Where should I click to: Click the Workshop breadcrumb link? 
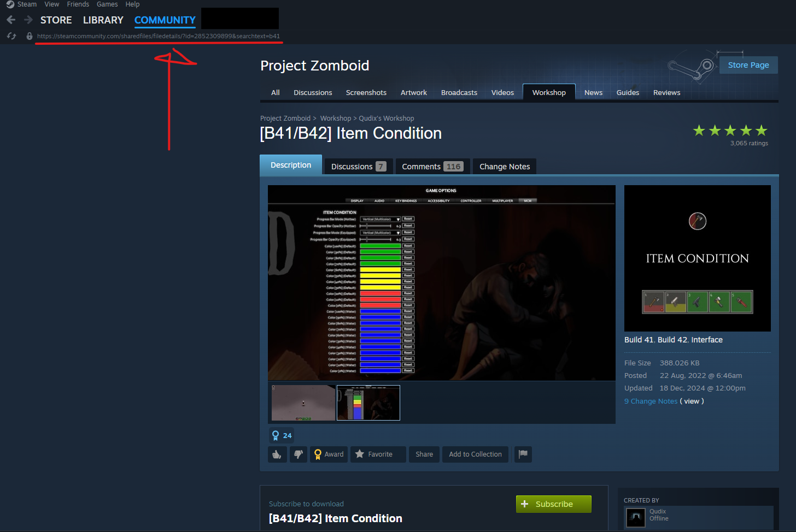(x=336, y=119)
